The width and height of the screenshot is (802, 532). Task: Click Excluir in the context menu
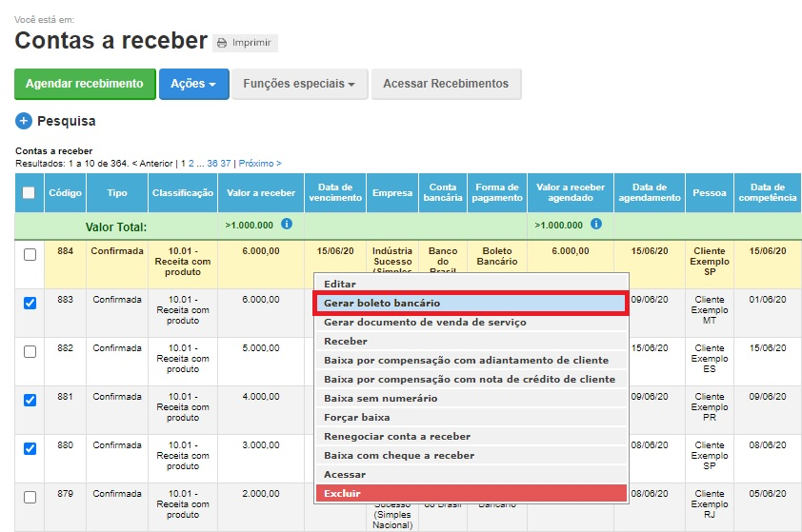(471, 493)
